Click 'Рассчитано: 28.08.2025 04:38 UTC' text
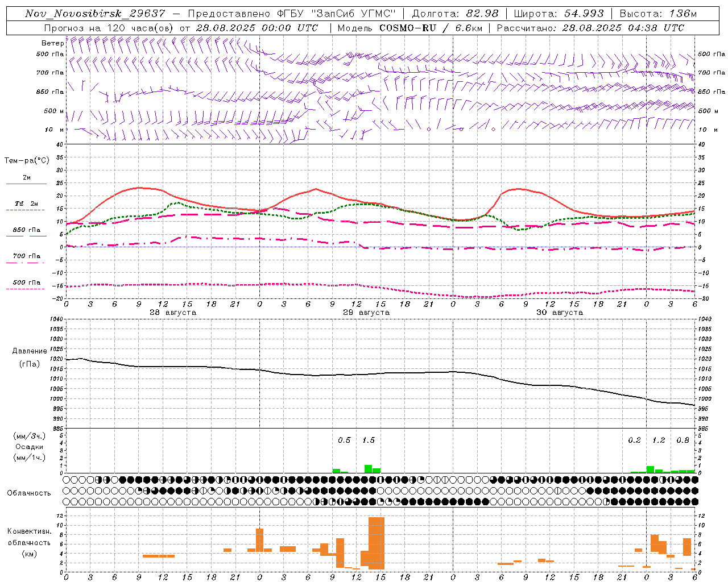 click(x=590, y=28)
